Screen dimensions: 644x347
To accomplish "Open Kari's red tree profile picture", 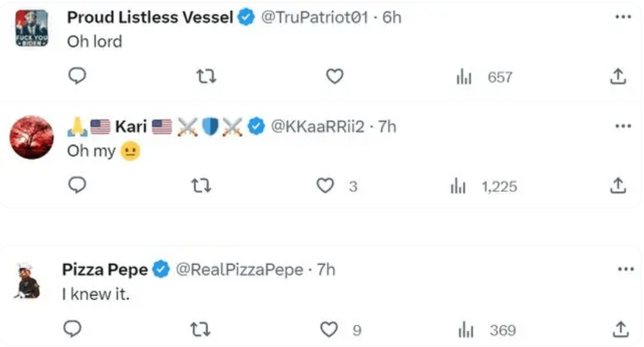I will [32, 137].
